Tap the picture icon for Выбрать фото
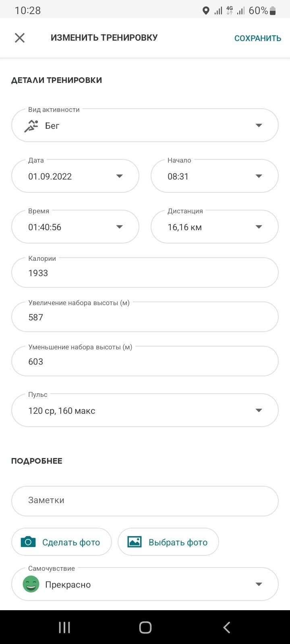 pyautogui.click(x=135, y=542)
